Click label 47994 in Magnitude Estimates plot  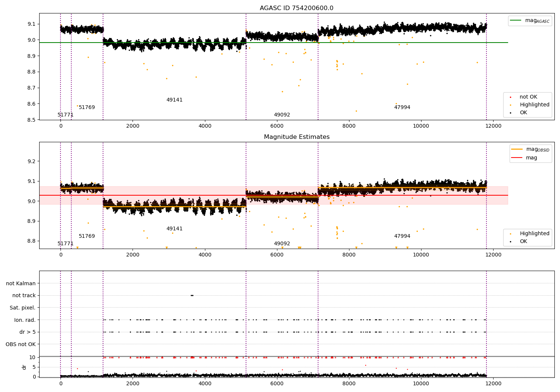click(x=402, y=236)
